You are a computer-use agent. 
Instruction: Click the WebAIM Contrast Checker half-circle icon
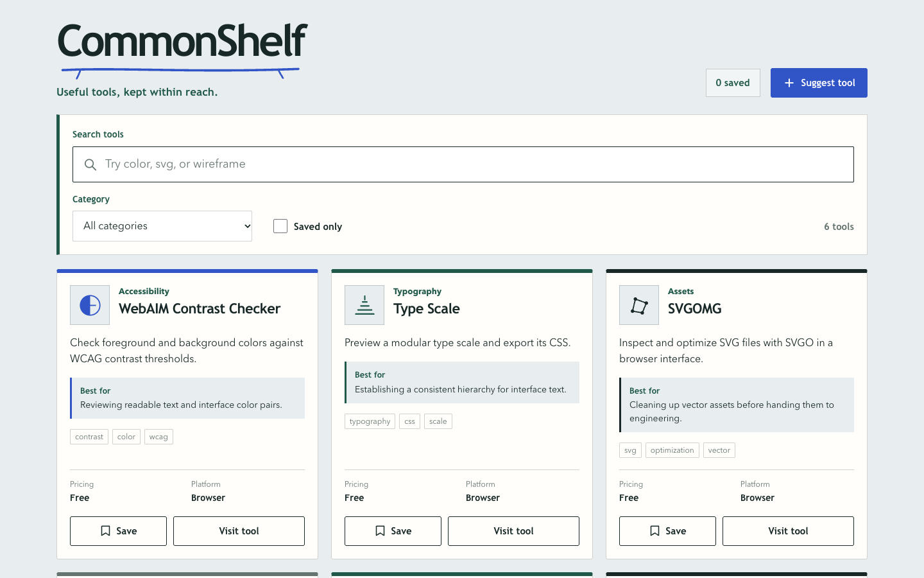(x=90, y=305)
